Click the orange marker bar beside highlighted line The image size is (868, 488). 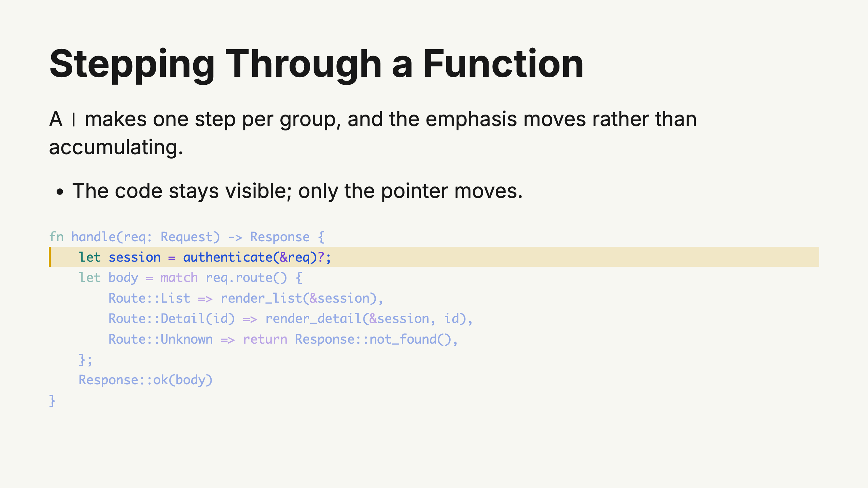[50, 257]
